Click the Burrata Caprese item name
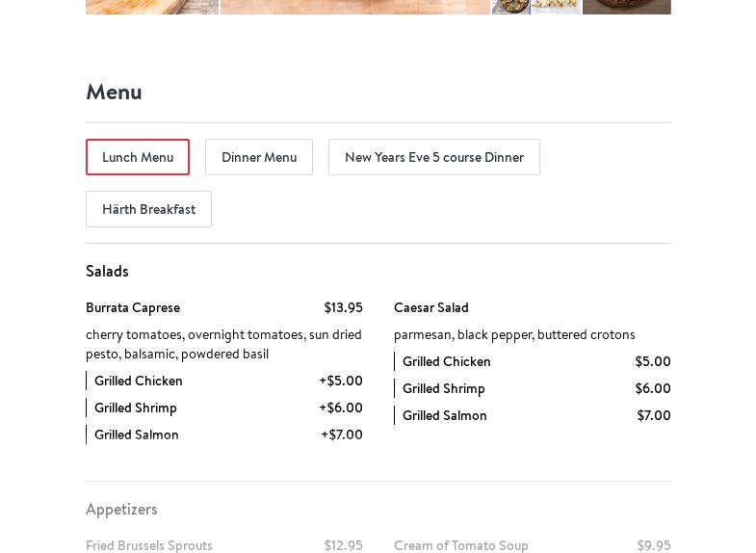The height and width of the screenshot is (553, 756). pos(133,308)
